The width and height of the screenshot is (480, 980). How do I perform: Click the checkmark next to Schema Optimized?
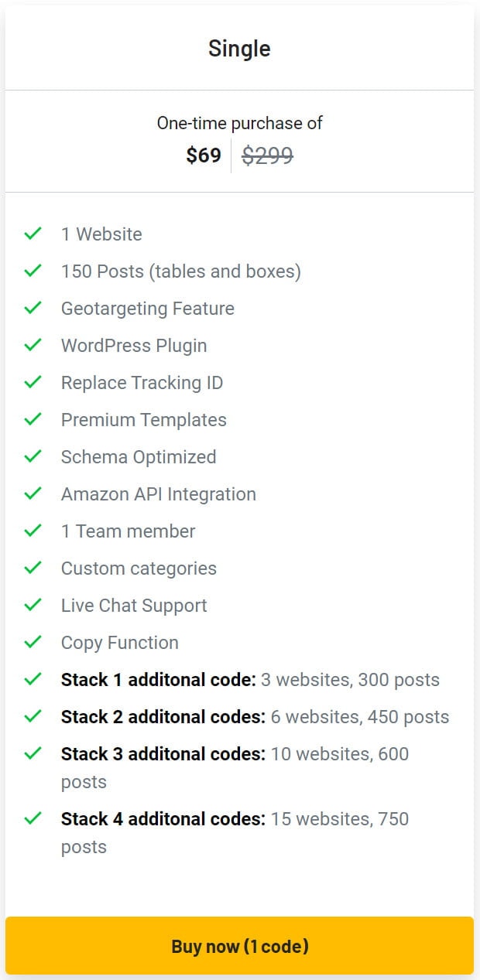33,456
